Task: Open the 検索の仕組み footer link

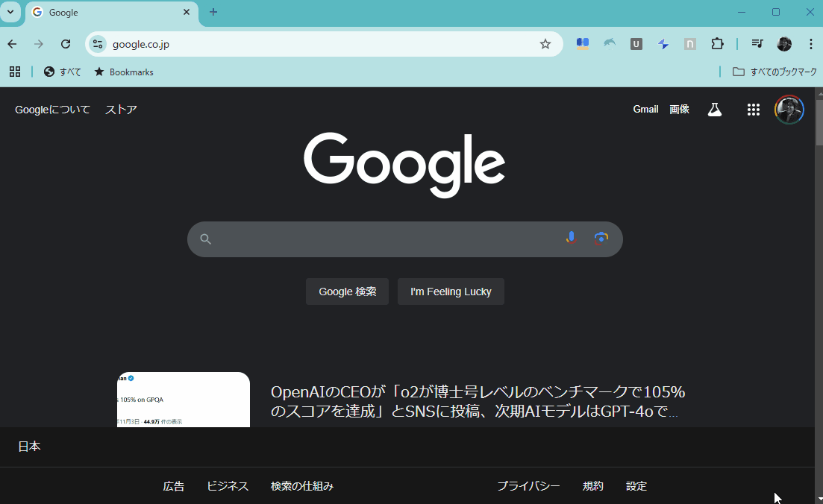Action: point(301,486)
